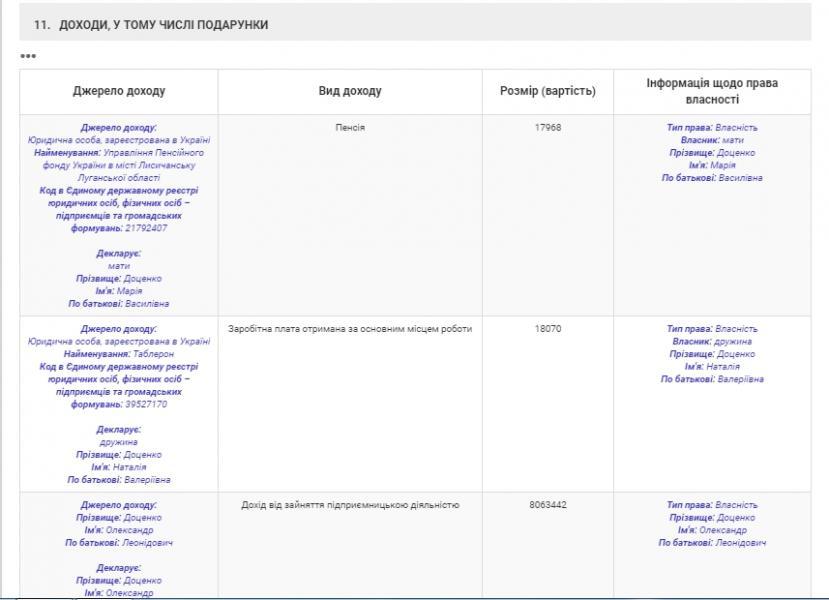Click the 'Джерело доходу' column header

(x=119, y=91)
